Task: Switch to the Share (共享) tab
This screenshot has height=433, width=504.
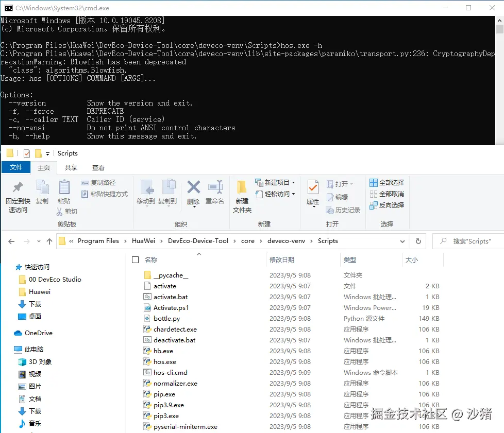Action: pos(71,167)
